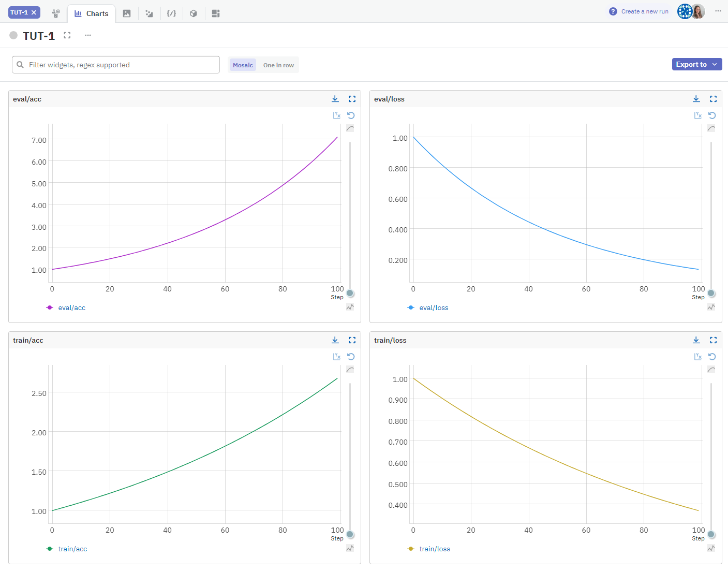Reset zoom on the train/loss chart

pos(712,356)
